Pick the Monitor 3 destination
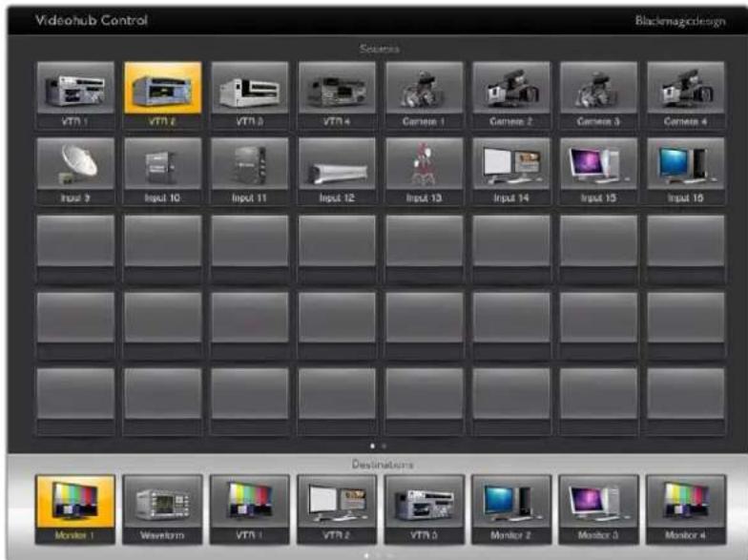This screenshot has width=748, height=560. [598, 509]
